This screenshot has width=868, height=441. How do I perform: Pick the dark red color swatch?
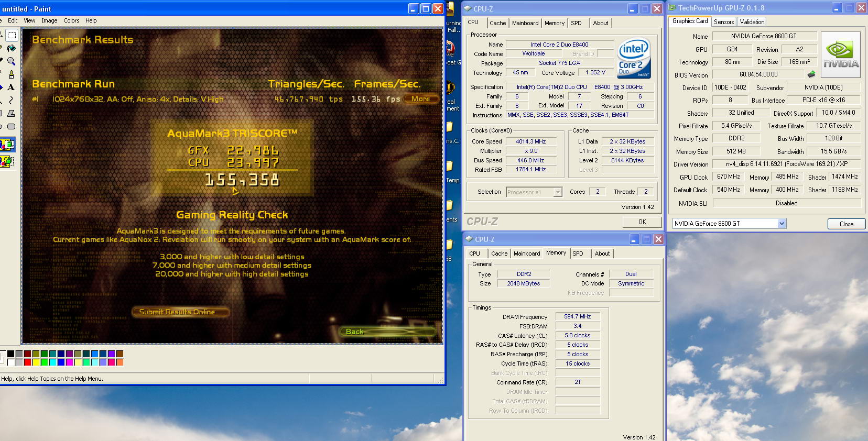(27, 354)
